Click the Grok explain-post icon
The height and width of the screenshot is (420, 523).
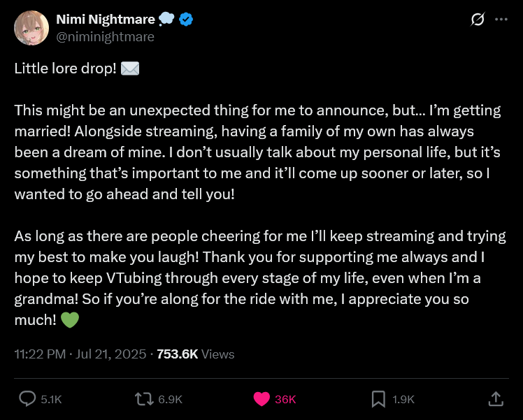click(x=478, y=20)
